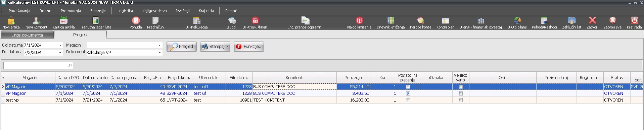Toggle Verifikovano checkbox for 32VP-2024 row

coord(461,93)
